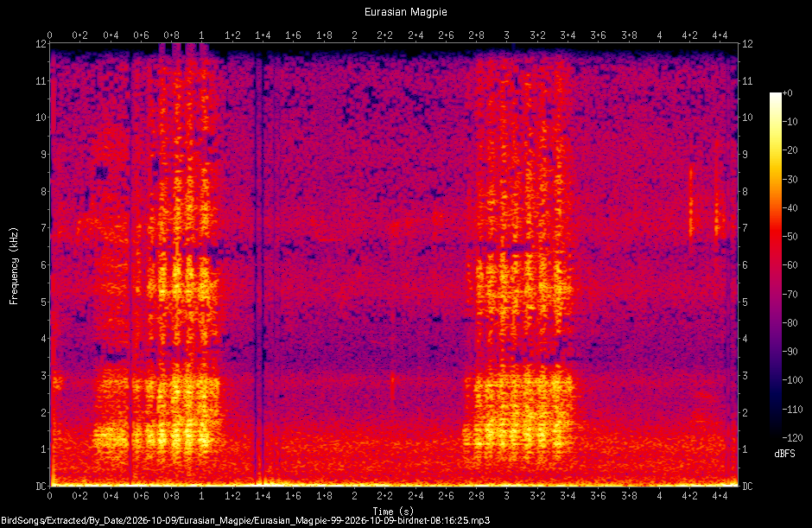Click '0.6' on the top time axis
Viewport: 812px width, 528px height.
141,35
